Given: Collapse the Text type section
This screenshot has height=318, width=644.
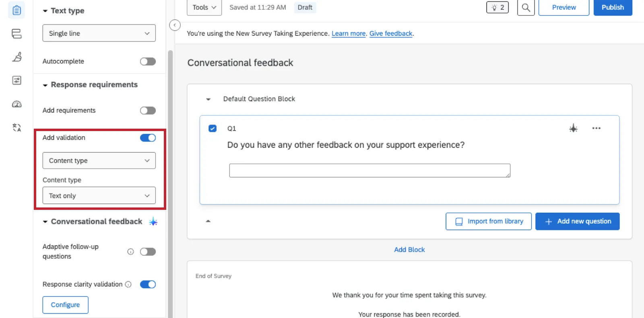Looking at the screenshot, I should click(x=45, y=11).
